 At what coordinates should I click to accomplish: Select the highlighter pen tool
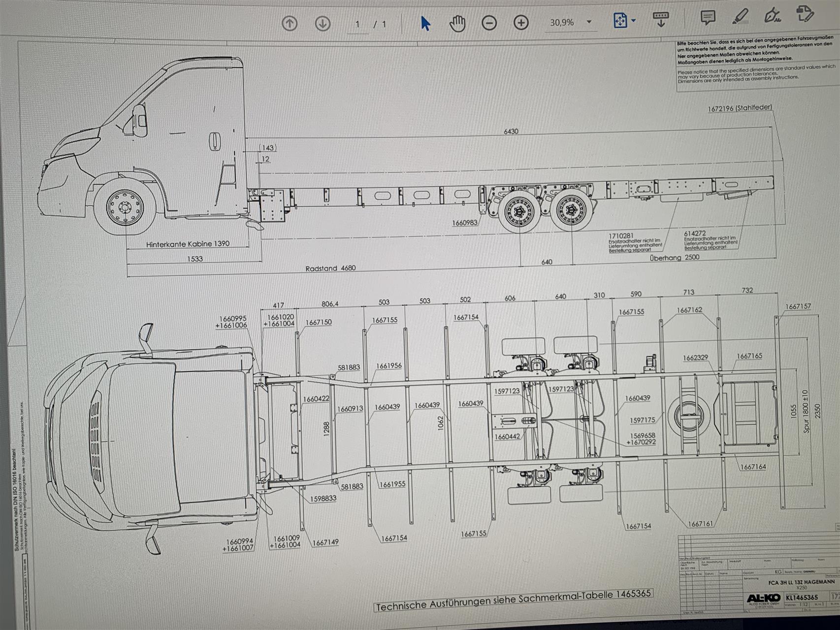pyautogui.click(x=740, y=16)
